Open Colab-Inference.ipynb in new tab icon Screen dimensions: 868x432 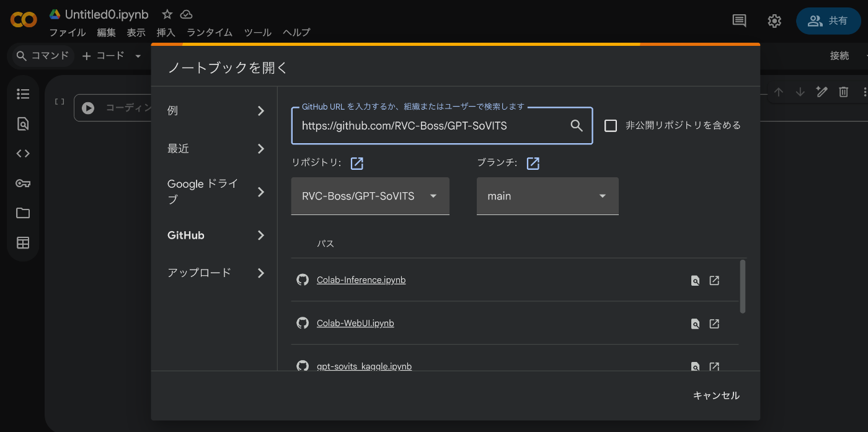[x=714, y=280]
